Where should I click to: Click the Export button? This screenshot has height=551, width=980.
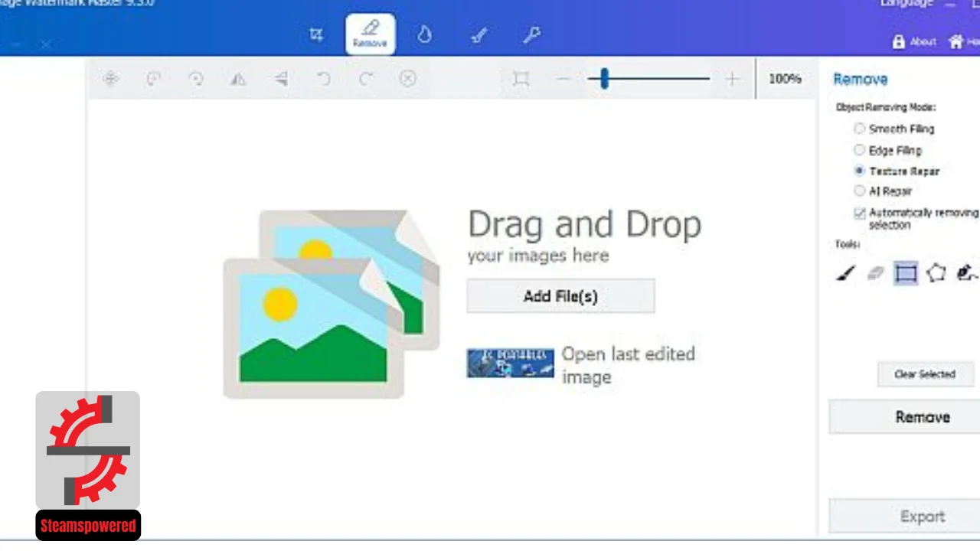tap(905, 517)
